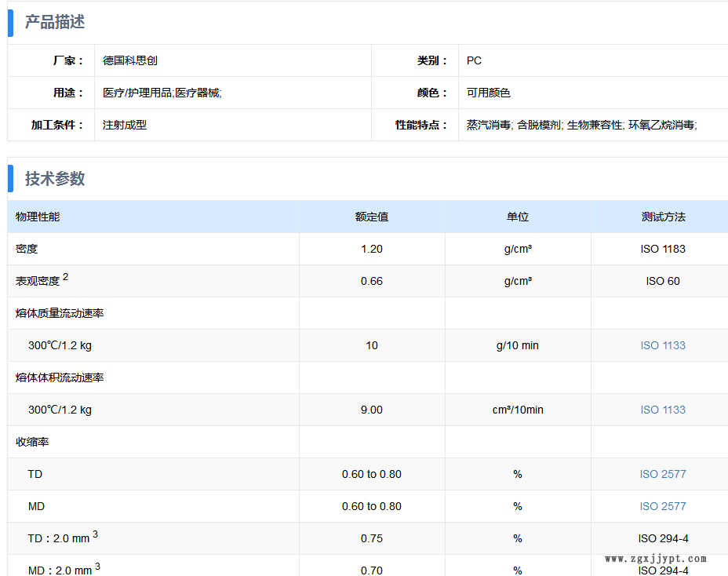Click ISO 2577 link in TD shrinkage row
The image size is (728, 576).
(662, 474)
